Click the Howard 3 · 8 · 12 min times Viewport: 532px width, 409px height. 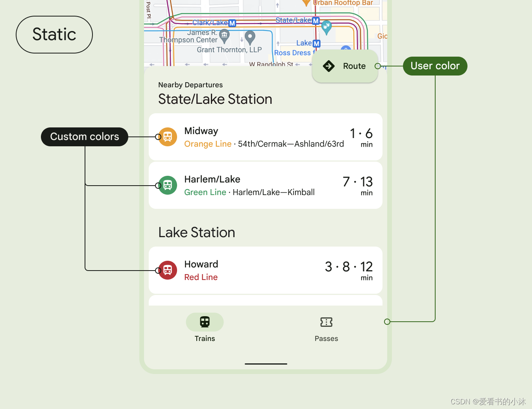[349, 271]
